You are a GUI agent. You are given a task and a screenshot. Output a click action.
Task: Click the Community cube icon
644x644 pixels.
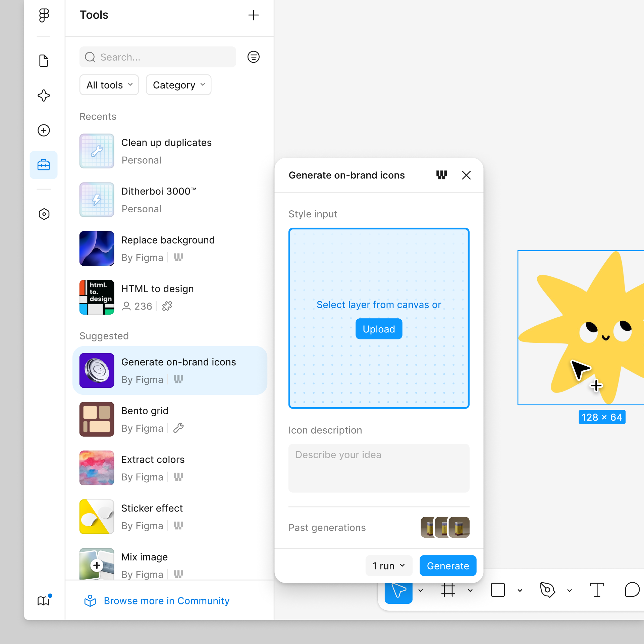[90, 601]
